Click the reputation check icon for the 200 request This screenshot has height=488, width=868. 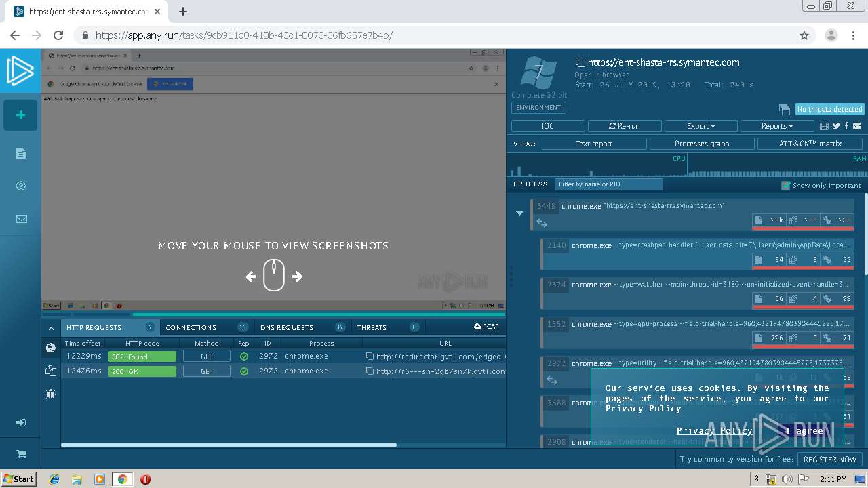coord(244,371)
